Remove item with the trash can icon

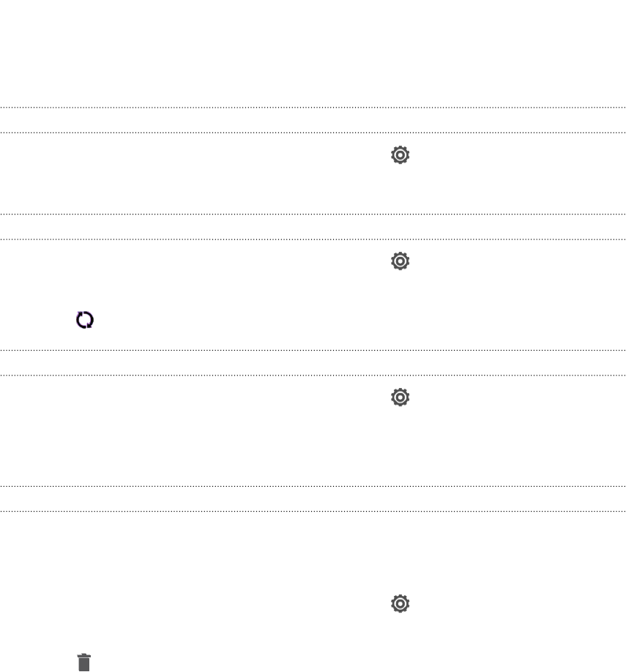pyautogui.click(x=84, y=662)
